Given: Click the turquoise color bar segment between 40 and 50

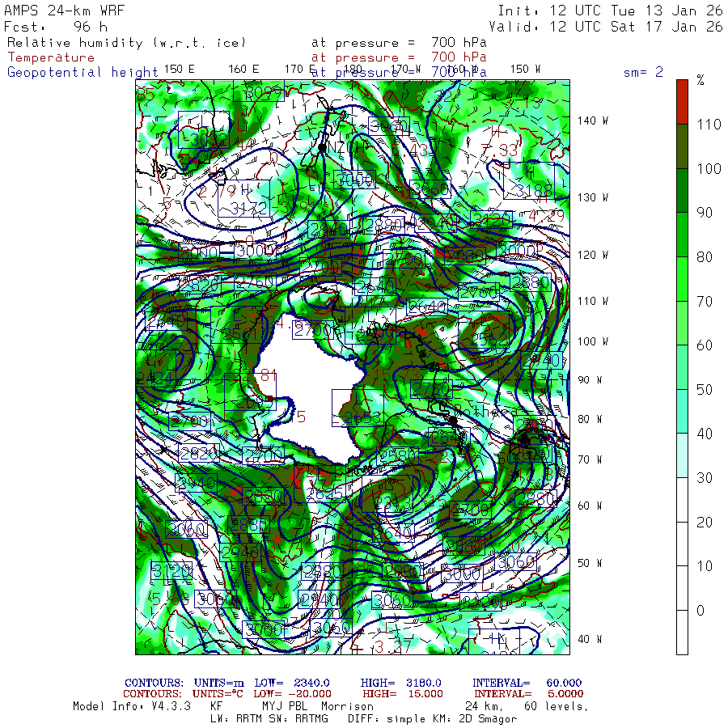Looking at the screenshot, I should coord(682,412).
